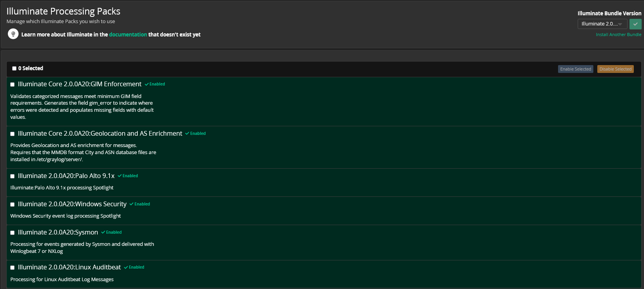The image size is (644, 289).
Task: Click the GIM field requirements description text
Action: (x=82, y=107)
